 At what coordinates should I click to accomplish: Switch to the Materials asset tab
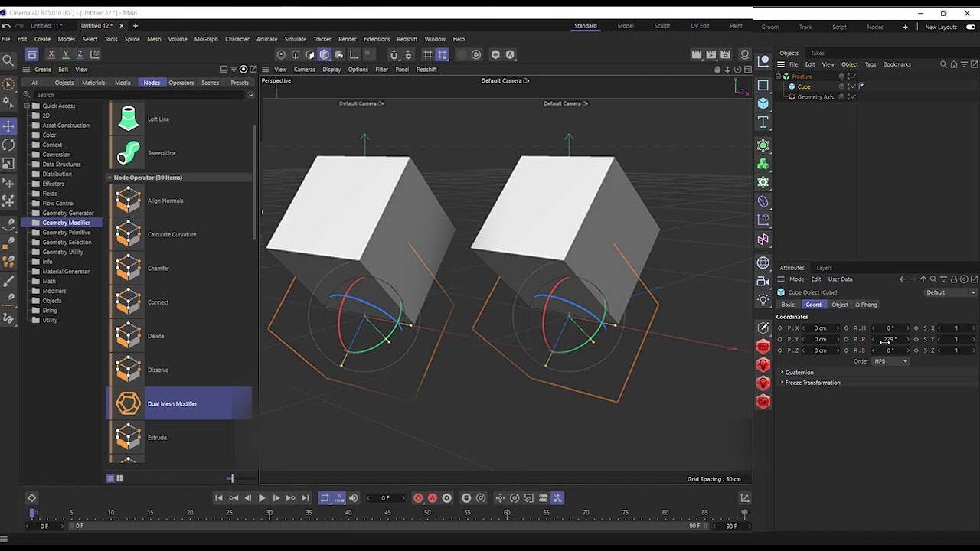click(x=93, y=83)
